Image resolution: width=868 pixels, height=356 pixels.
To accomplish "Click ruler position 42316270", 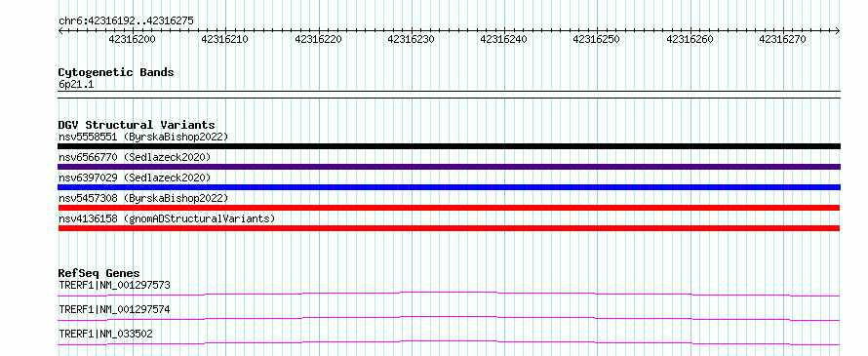I will pos(782,39).
